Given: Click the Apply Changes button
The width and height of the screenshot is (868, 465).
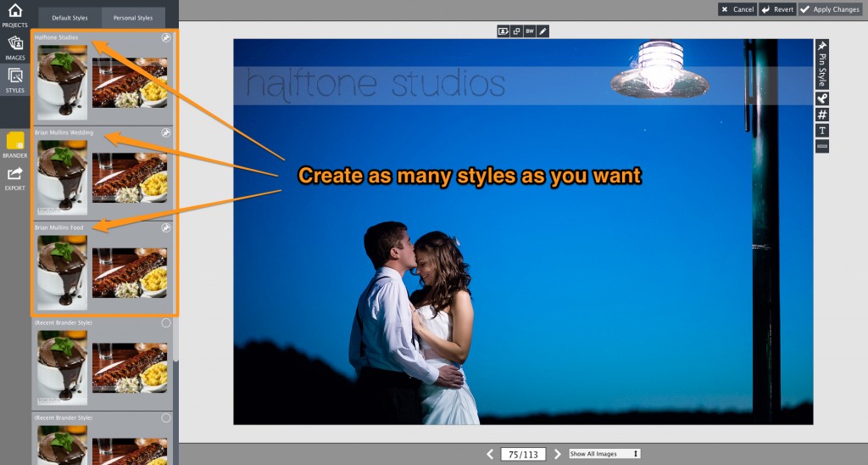Looking at the screenshot, I should pos(829,9).
